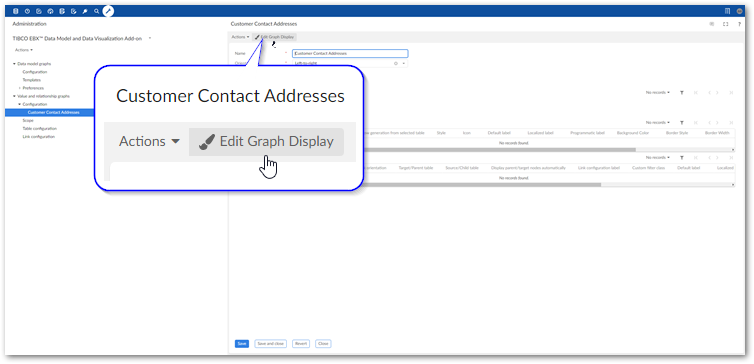Image resolution: width=754 pixels, height=364 pixels.
Task: Open Actions menu beside Edit Graph Display
Action: [240, 37]
